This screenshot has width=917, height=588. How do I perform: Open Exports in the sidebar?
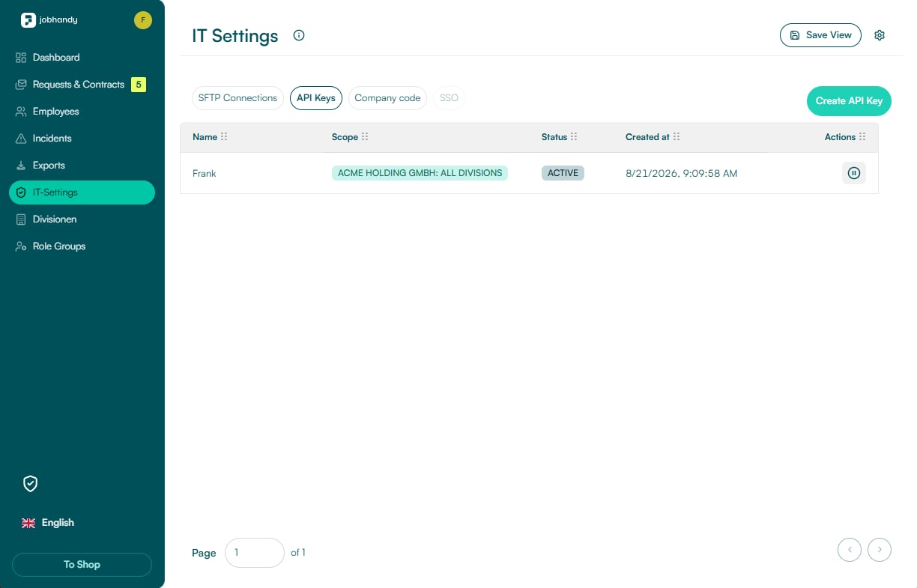click(82, 166)
